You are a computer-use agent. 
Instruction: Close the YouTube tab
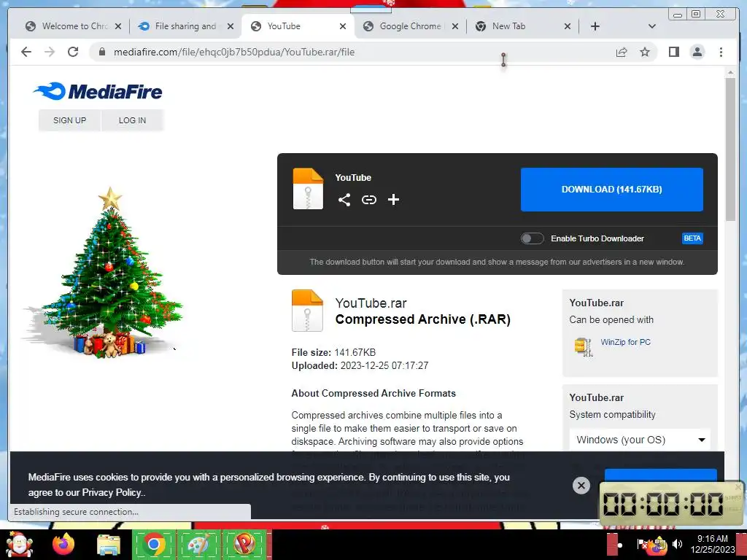click(343, 26)
